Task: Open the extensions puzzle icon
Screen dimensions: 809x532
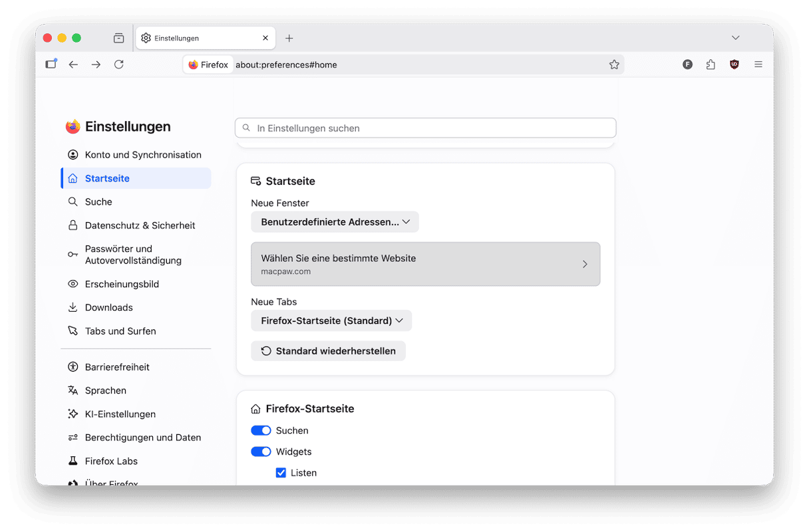Action: 711,65
